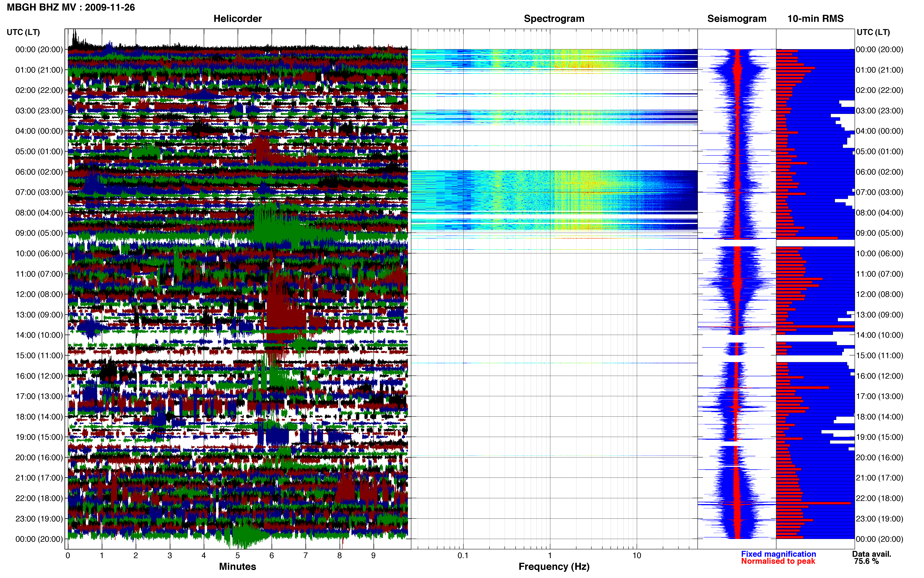Click the 'Minutes' x-axis label
The image size is (924, 578).
238,566
